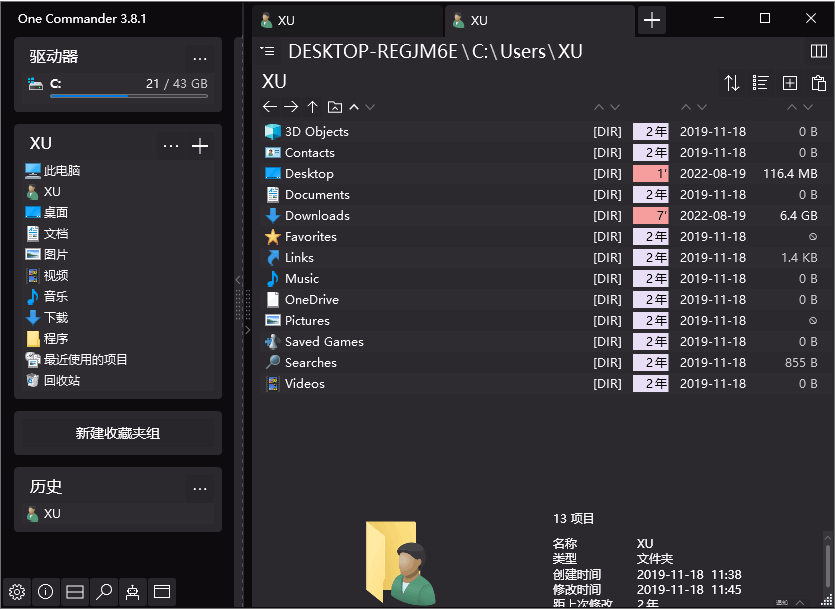Toggle the columns layout icon at the top right
The width and height of the screenshot is (835, 609).
(818, 51)
